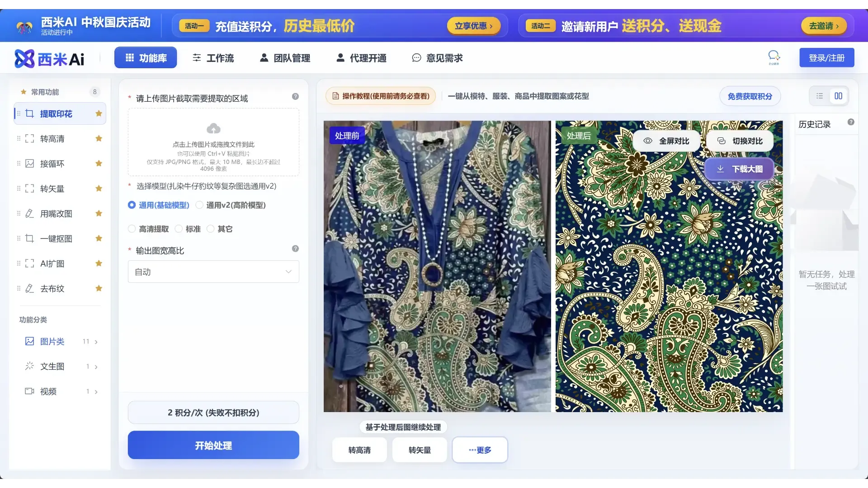868x488 pixels.
Task: Toggle the star next to AI扩图
Action: point(99,263)
